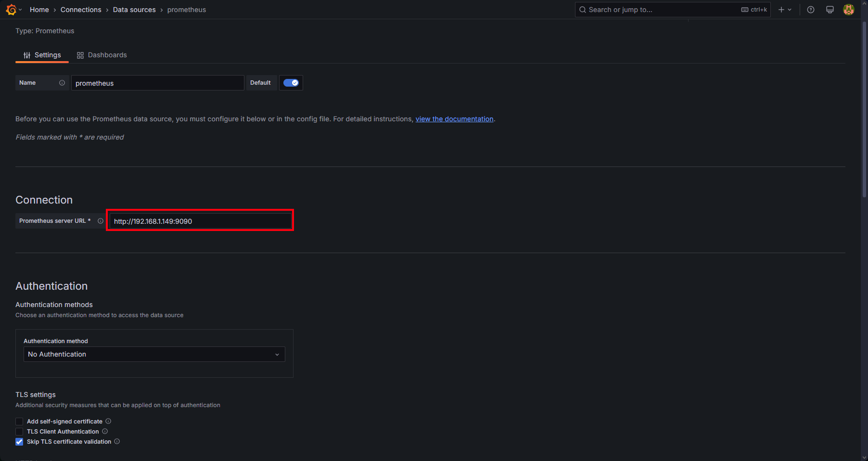
Task: Check the TLS Client Authentication box
Action: 19,432
